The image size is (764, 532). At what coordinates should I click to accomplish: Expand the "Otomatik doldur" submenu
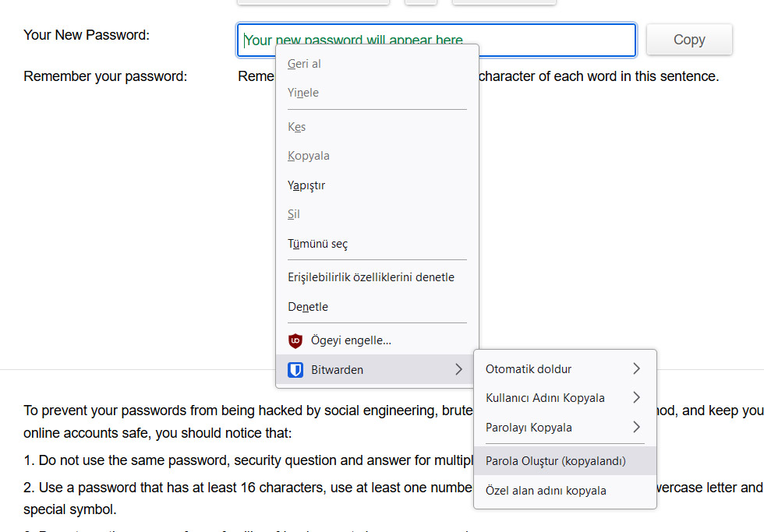(x=636, y=368)
